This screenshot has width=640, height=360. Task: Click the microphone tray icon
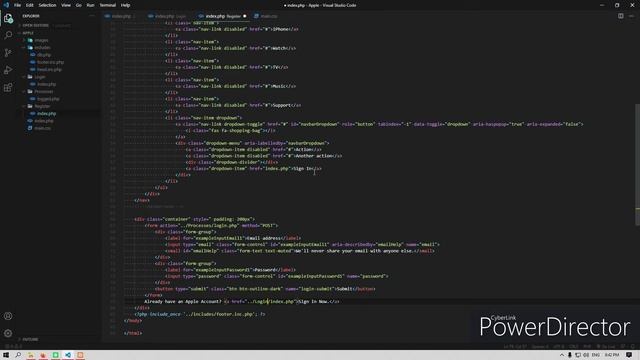click(x=570, y=355)
